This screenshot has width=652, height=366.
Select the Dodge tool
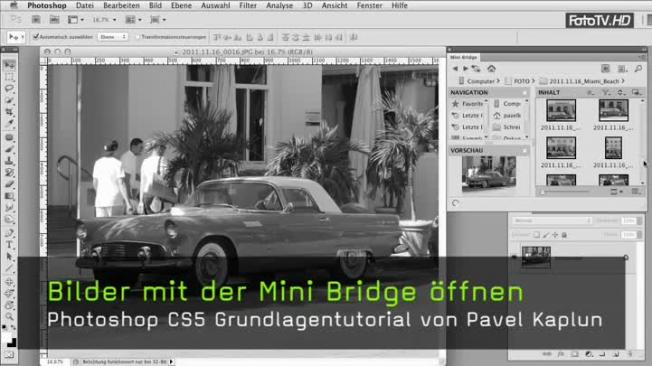(x=9, y=219)
